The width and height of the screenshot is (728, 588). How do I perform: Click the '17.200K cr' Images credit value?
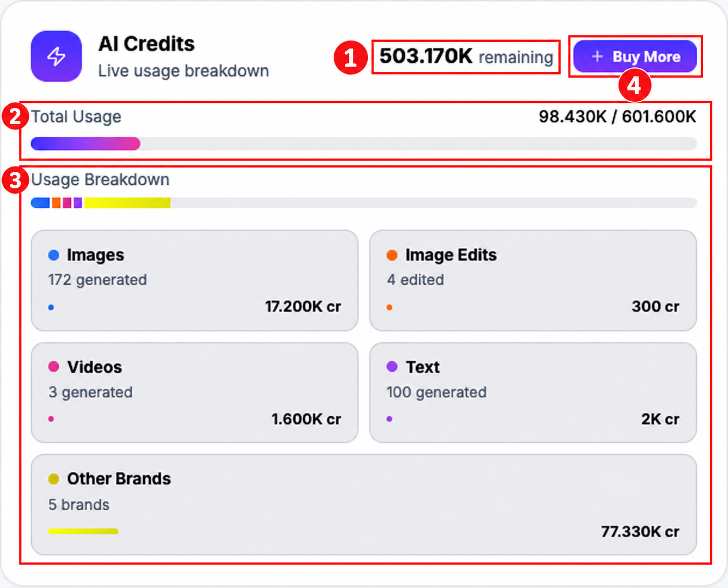(x=303, y=306)
